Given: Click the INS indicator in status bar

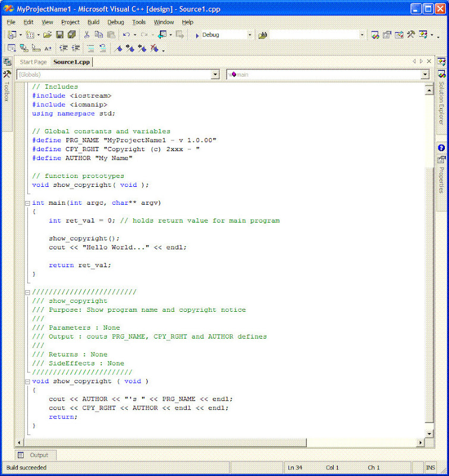Looking at the screenshot, I should [430, 468].
